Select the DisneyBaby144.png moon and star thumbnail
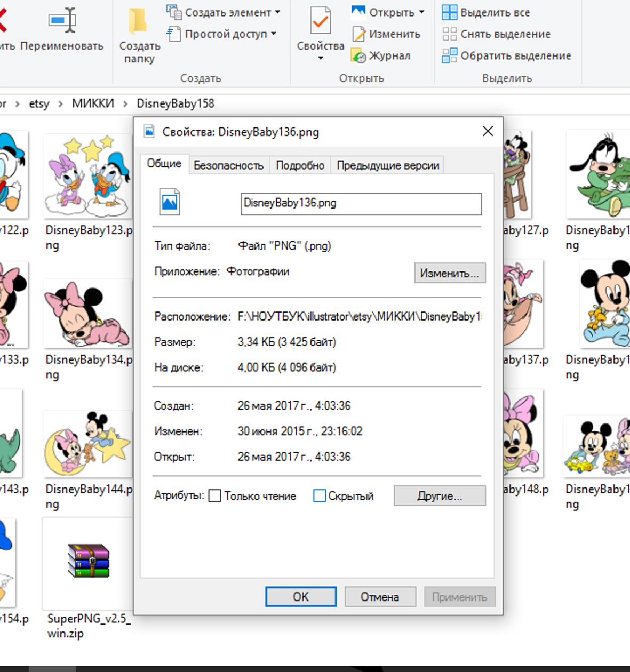The width and height of the screenshot is (630, 672). pos(88,444)
